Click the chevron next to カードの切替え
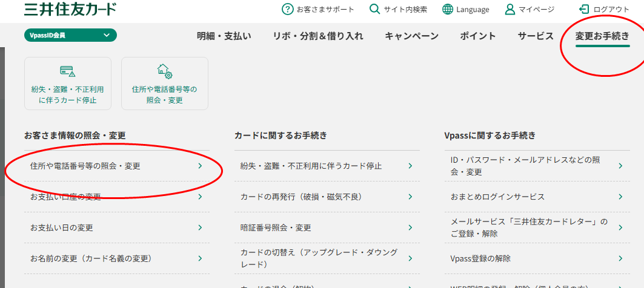This screenshot has width=644, height=288. tap(410, 258)
